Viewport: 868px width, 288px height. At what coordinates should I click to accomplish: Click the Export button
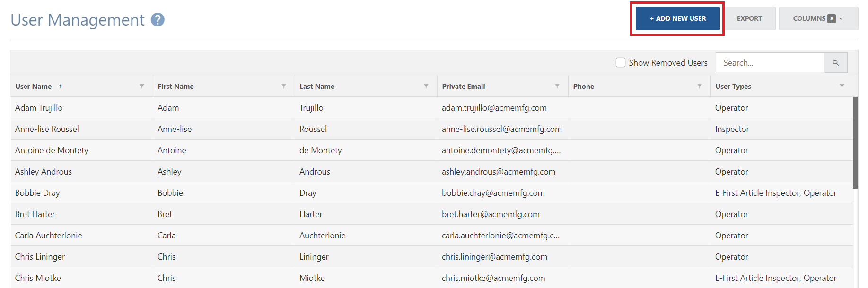tap(749, 18)
